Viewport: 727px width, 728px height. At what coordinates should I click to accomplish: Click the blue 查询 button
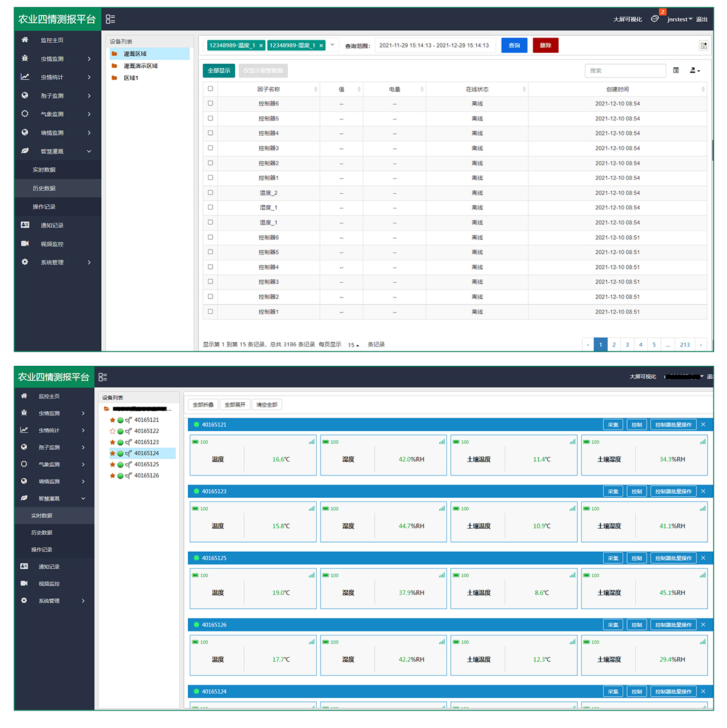(x=514, y=45)
